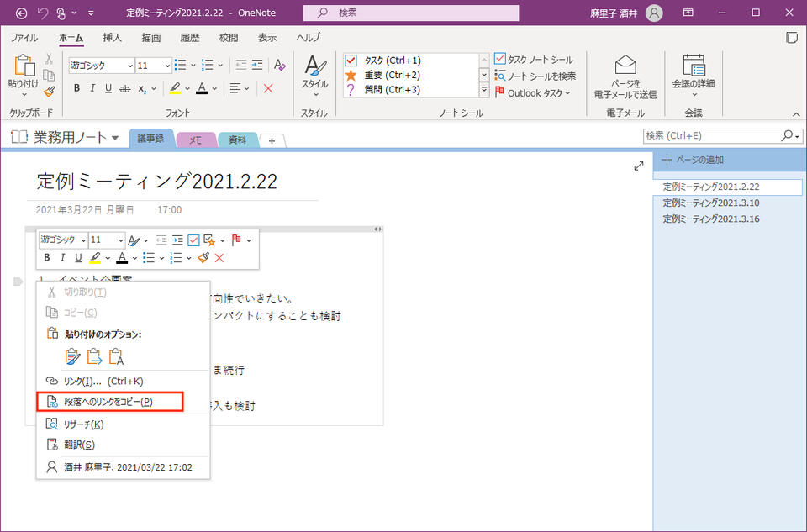The height and width of the screenshot is (532, 807).
Task: Apply Strikethrough in the ribbon
Action: pyautogui.click(x=124, y=89)
